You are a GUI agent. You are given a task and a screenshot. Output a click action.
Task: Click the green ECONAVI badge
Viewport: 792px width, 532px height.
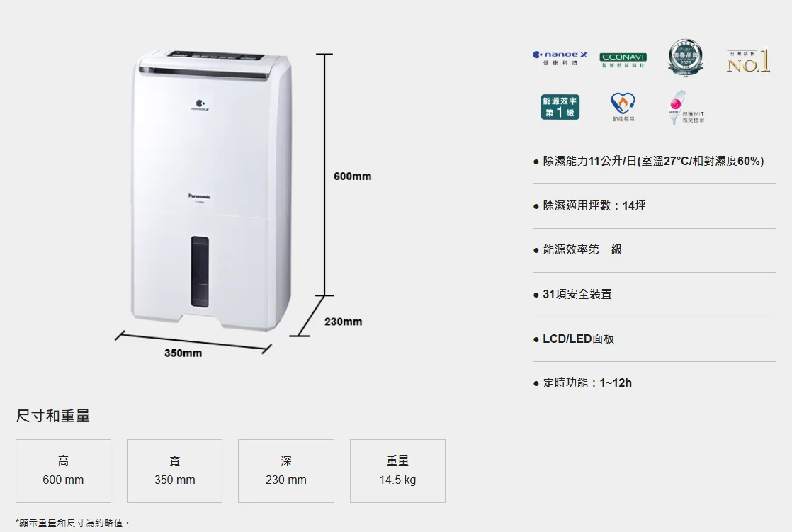[x=623, y=60]
